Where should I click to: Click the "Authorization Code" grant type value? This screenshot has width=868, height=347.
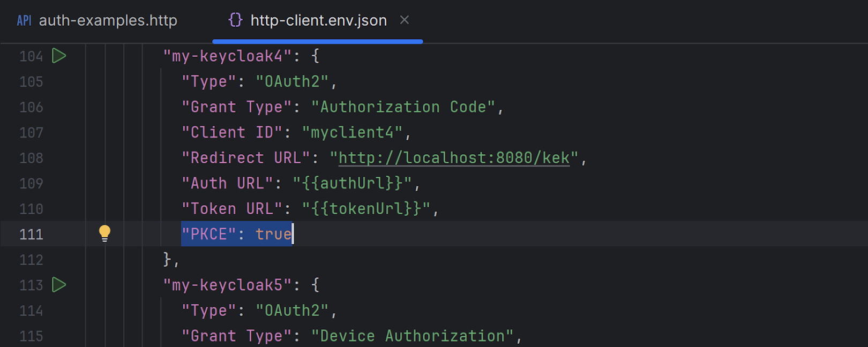pyautogui.click(x=403, y=107)
